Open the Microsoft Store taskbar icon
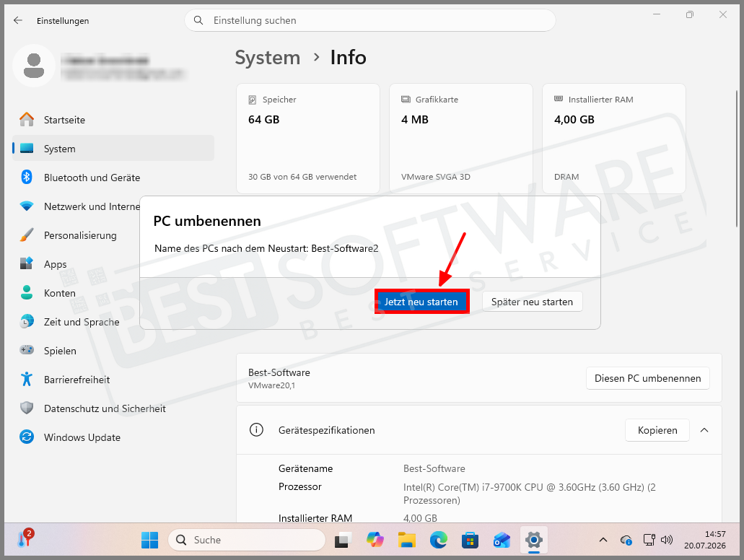 [470, 540]
